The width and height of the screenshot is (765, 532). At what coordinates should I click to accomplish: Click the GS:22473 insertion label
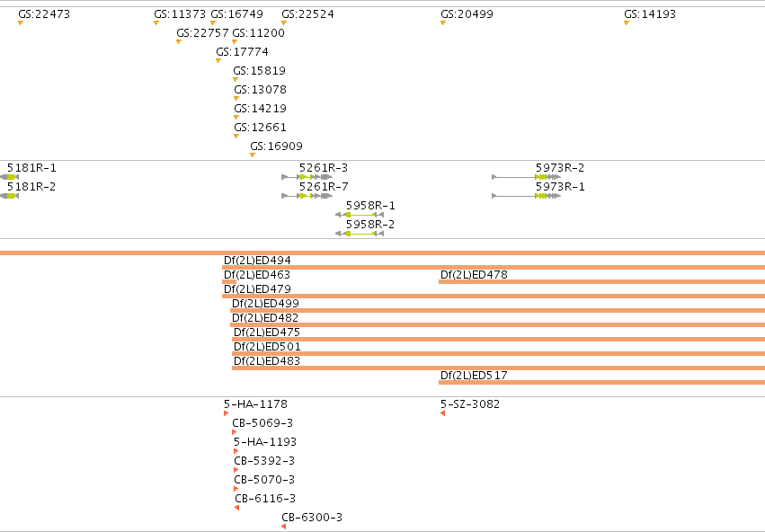pos(44,14)
